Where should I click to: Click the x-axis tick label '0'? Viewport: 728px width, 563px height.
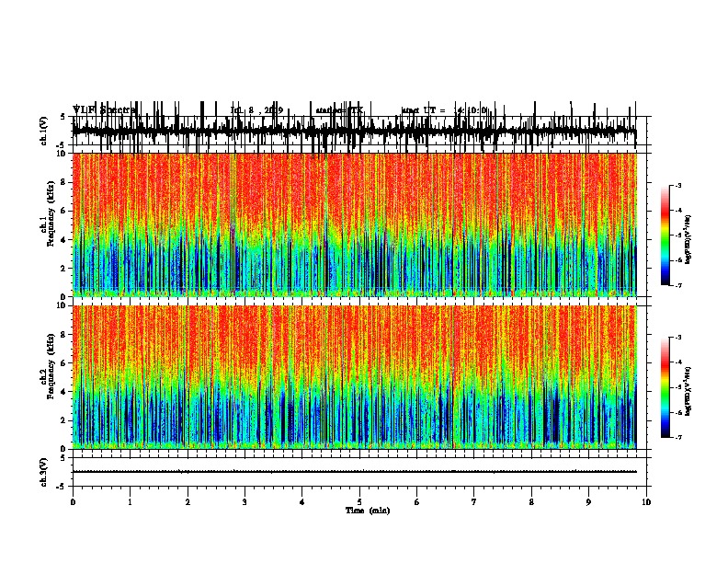click(73, 502)
